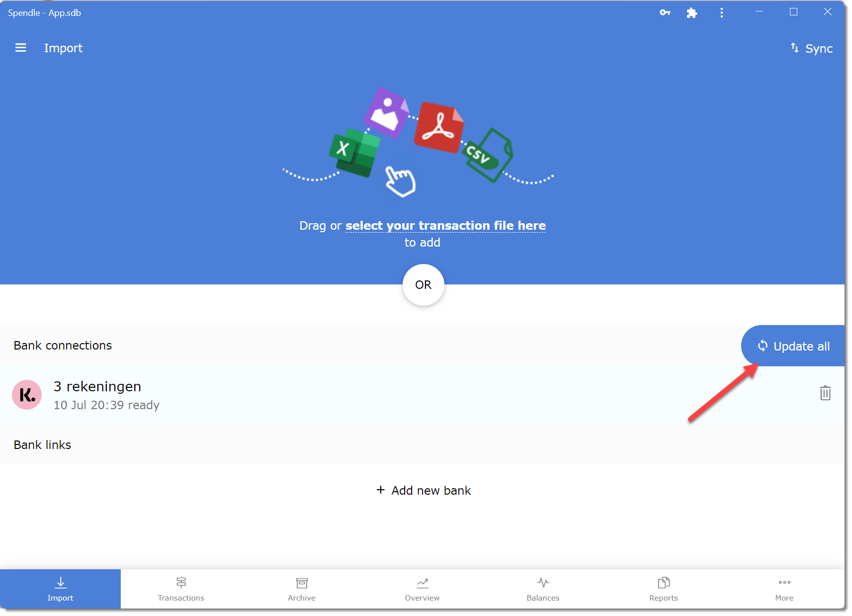852x616 pixels.
Task: Open the Reports tab
Action: click(x=664, y=589)
